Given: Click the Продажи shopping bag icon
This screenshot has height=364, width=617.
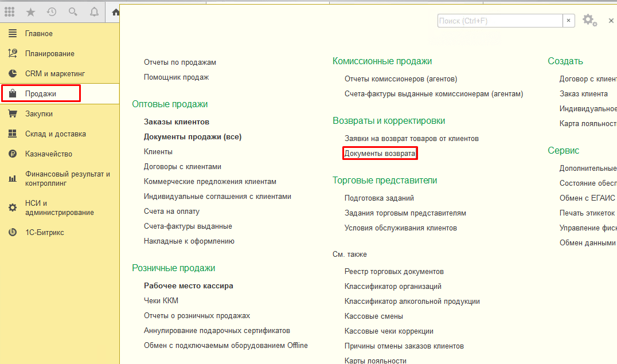Looking at the screenshot, I should pyautogui.click(x=13, y=93).
